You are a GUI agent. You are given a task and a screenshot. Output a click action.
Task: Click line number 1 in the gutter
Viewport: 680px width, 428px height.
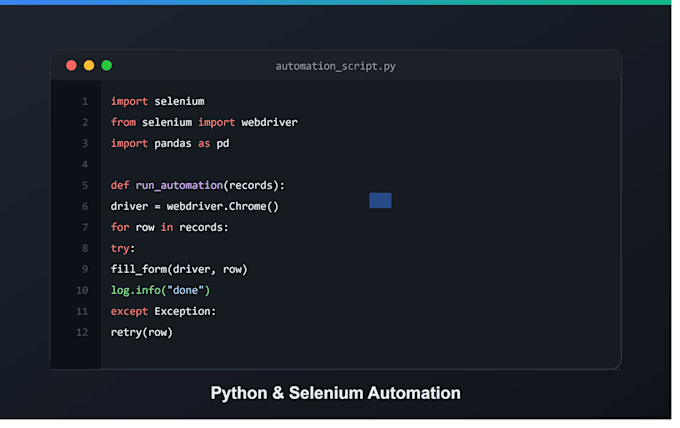pyautogui.click(x=85, y=102)
